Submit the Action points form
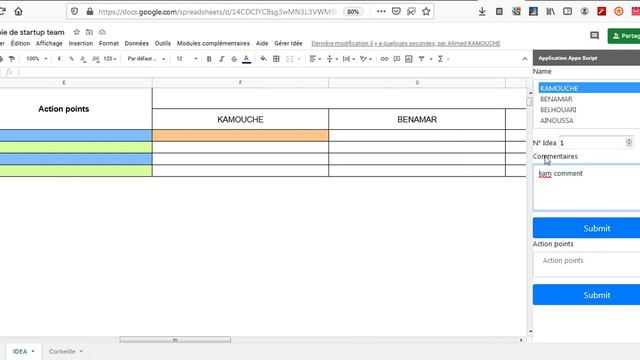This screenshot has height=360, width=640. 587,295
